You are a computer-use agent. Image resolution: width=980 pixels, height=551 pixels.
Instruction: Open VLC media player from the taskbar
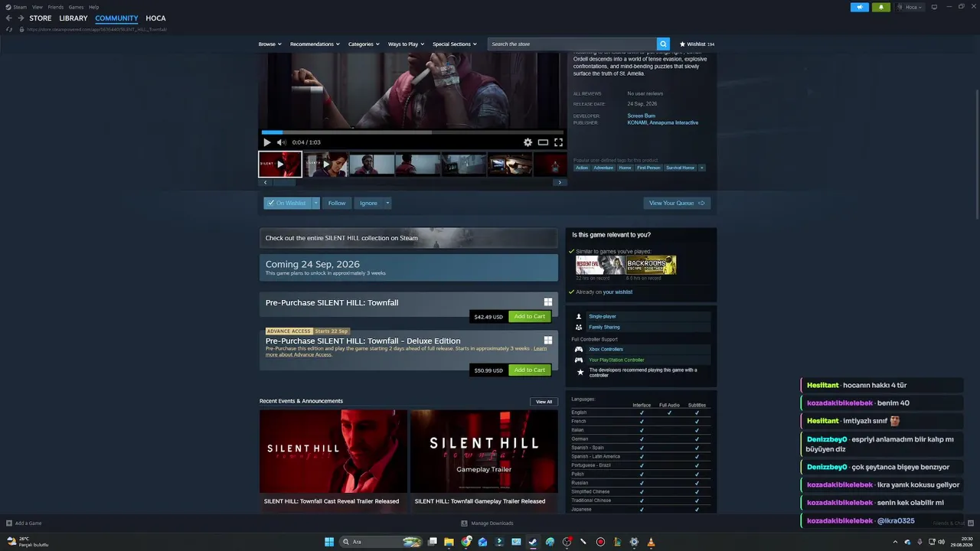(651, 542)
